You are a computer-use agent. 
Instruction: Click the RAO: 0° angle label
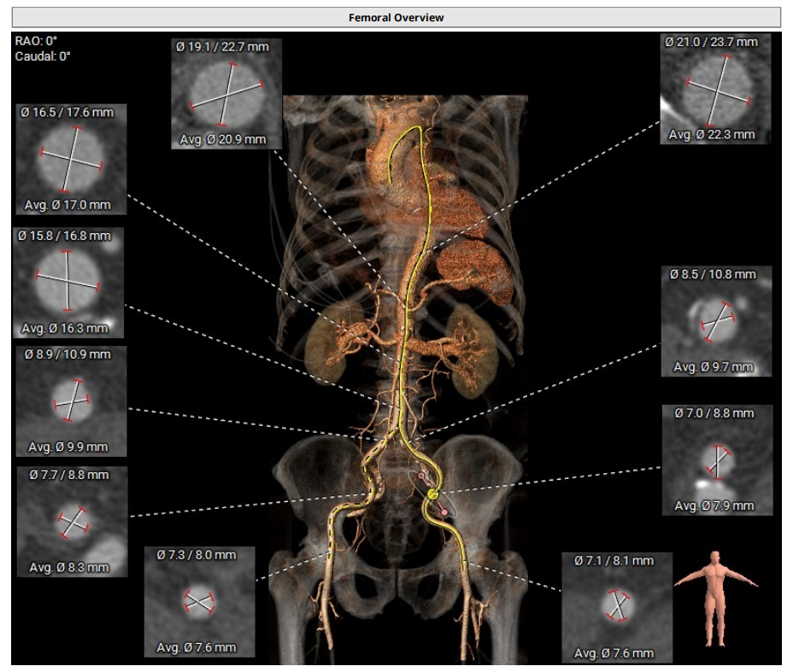tap(36, 41)
